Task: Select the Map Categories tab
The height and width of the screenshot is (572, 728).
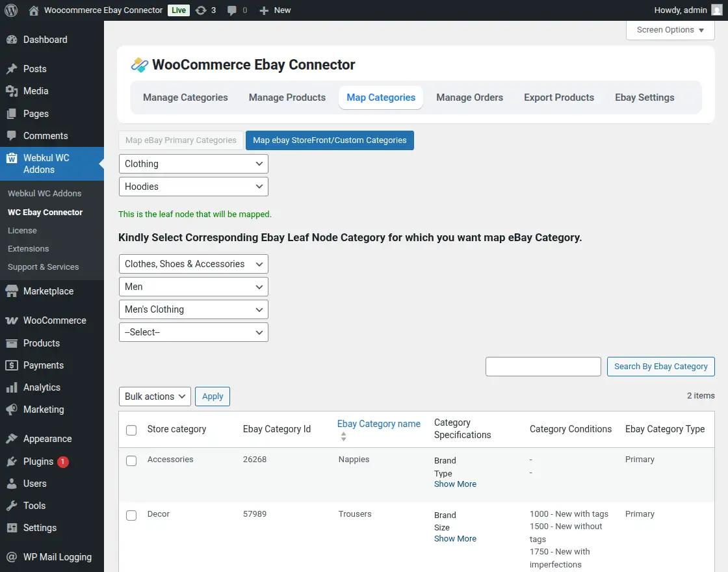Action: click(381, 97)
